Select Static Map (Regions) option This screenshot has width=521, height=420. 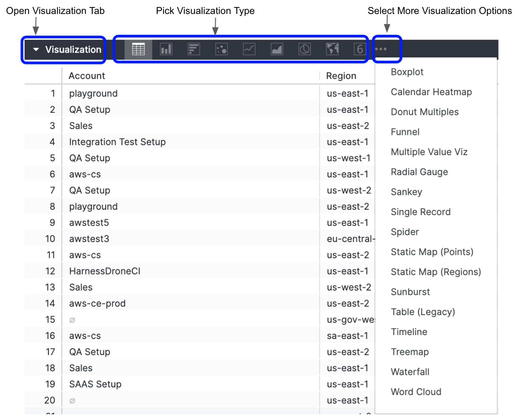point(435,272)
